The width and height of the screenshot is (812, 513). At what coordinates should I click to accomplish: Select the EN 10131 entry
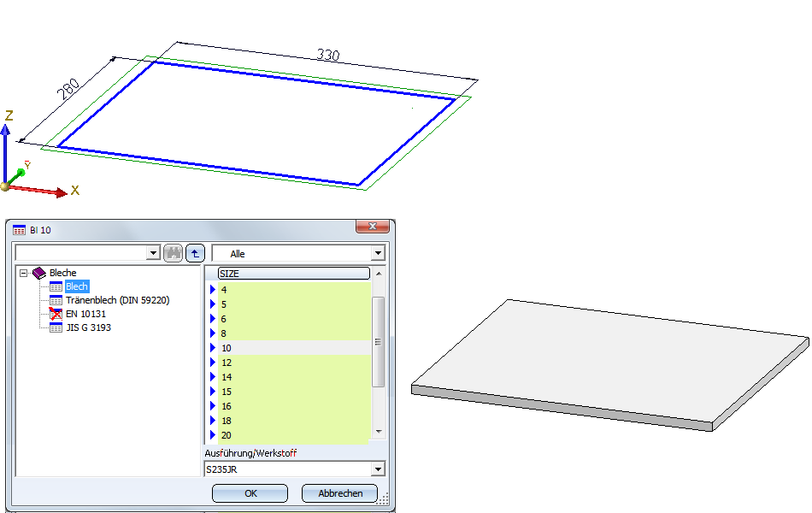pos(85,314)
